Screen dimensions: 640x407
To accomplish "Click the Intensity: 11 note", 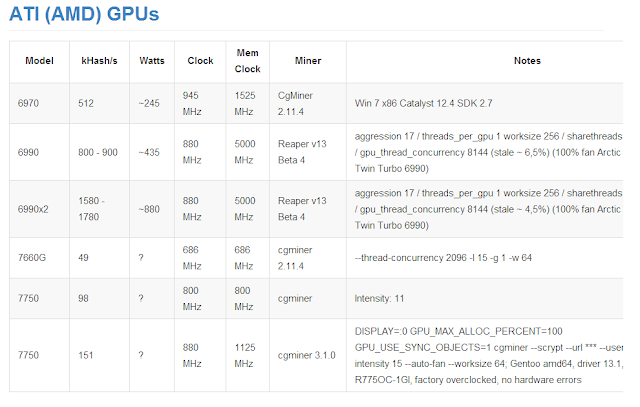I will pyautogui.click(x=379, y=298).
